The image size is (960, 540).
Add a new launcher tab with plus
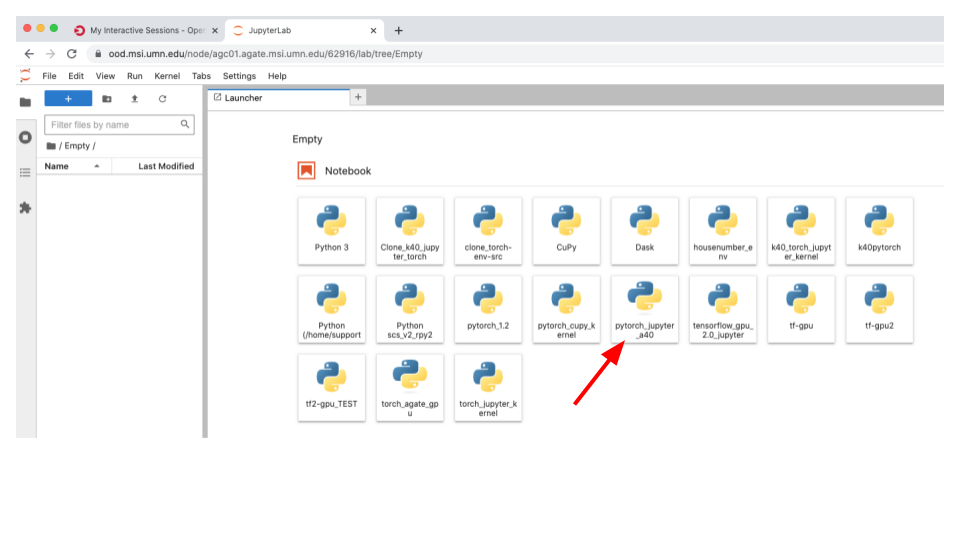[x=358, y=97]
